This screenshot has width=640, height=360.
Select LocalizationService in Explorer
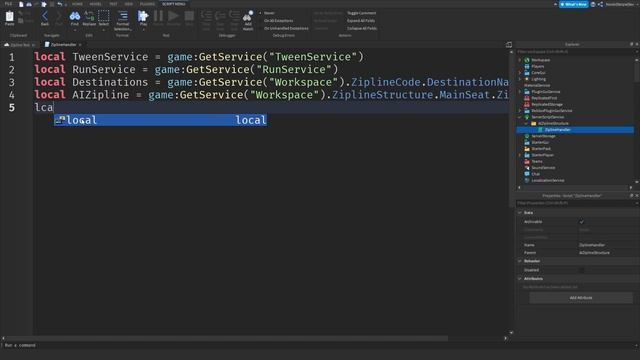tap(547, 180)
